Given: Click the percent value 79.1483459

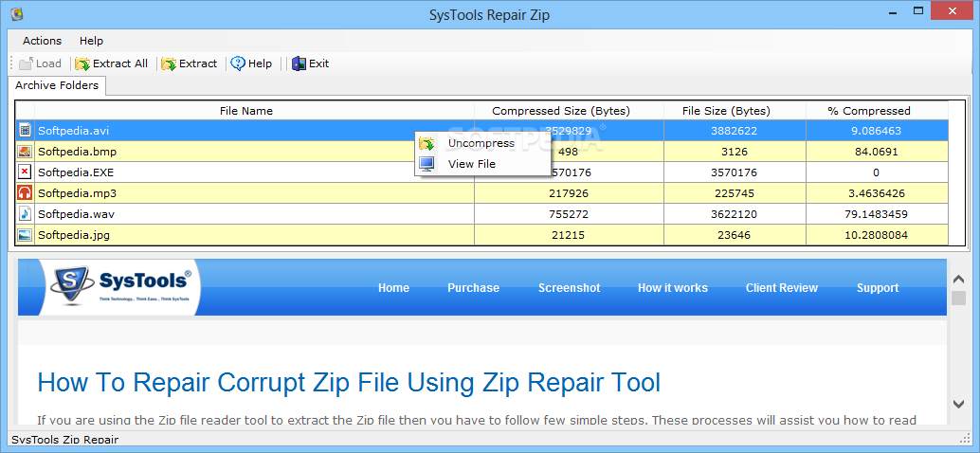Looking at the screenshot, I should pyautogui.click(x=877, y=214).
